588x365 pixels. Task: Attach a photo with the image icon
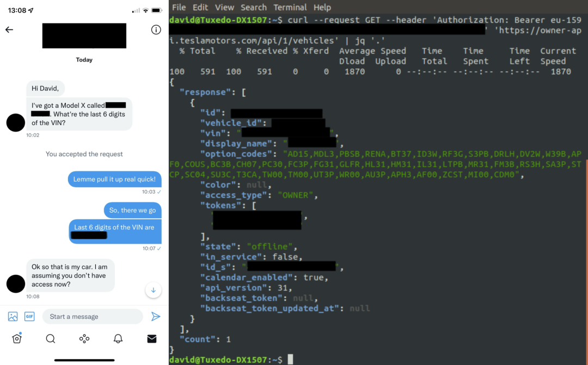point(13,317)
